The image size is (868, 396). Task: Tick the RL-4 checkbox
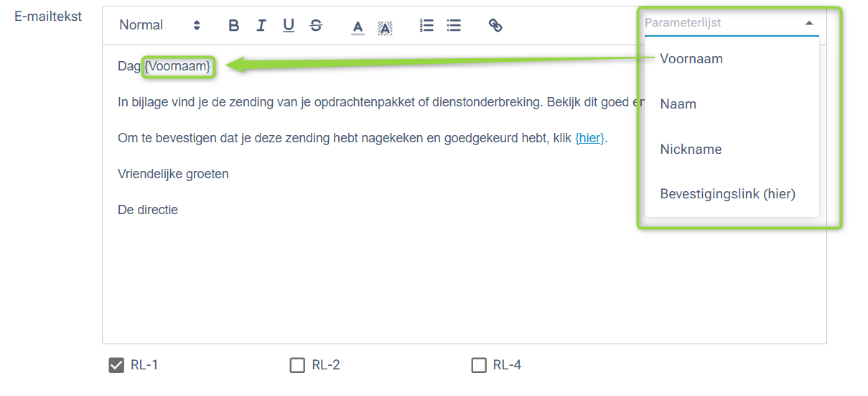coord(479,365)
